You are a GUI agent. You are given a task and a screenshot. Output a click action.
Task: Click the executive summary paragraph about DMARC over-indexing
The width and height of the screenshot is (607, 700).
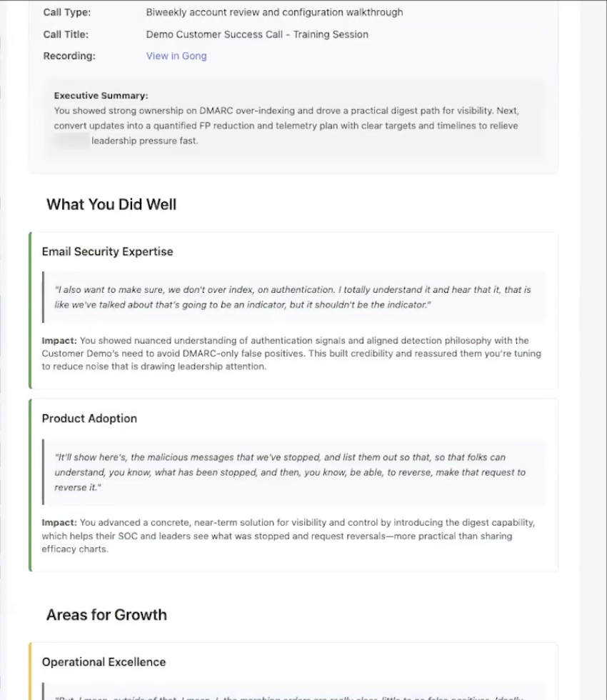point(286,126)
